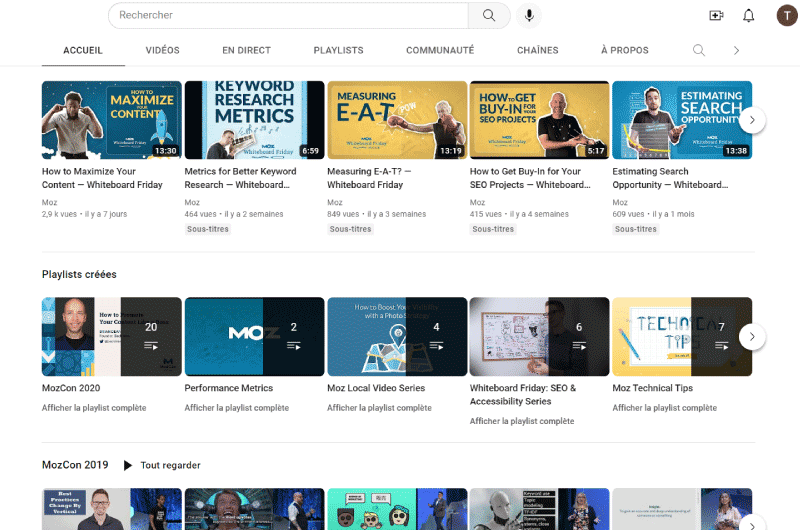
Task: Click the Performance Metrics playlist title
Action: pyautogui.click(x=229, y=388)
